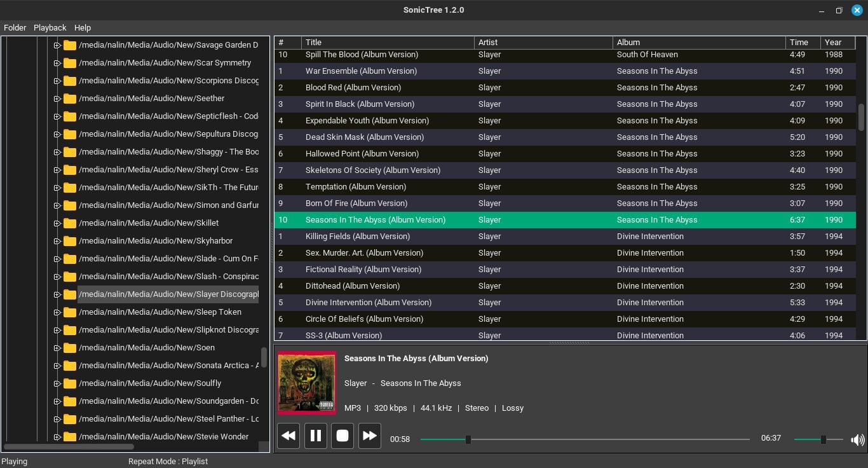Select the Skyharbor folder path
This screenshot has width=868, height=468.
pos(156,241)
